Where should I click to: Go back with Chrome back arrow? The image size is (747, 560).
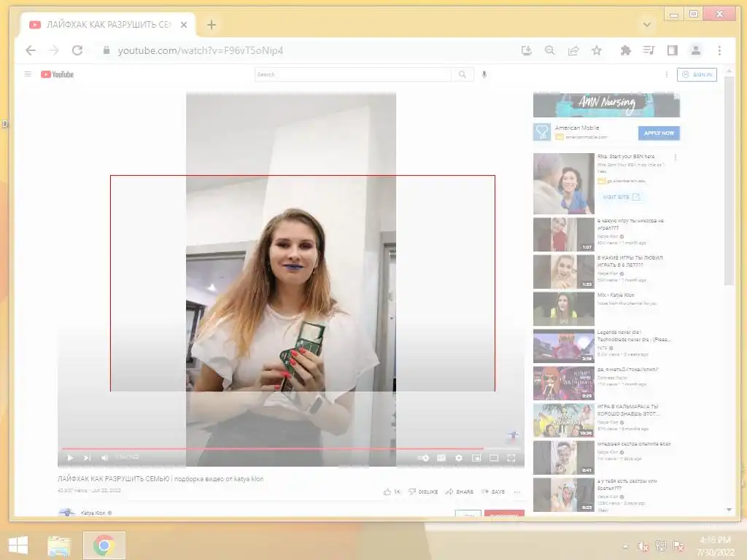pos(31,50)
